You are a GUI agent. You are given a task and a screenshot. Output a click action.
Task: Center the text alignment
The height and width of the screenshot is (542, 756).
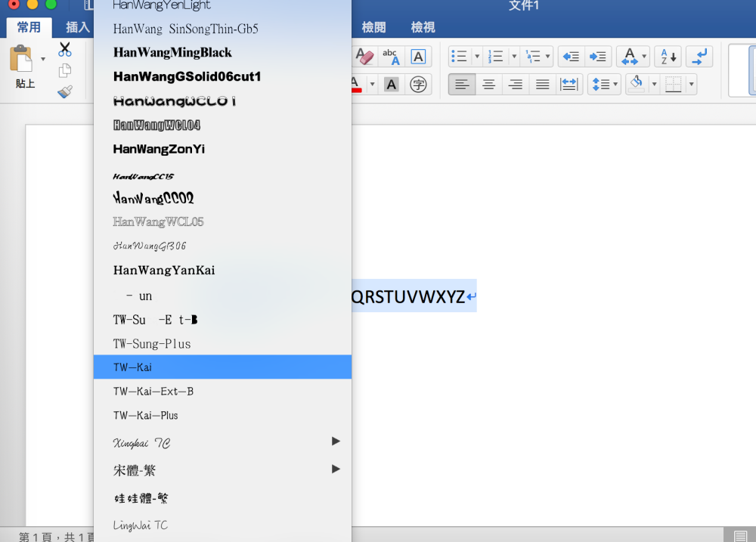pos(489,85)
